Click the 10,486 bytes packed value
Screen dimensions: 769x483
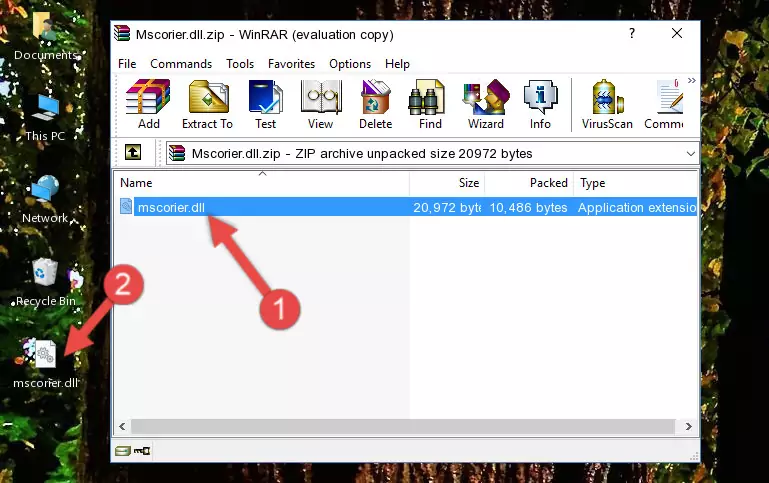point(528,208)
